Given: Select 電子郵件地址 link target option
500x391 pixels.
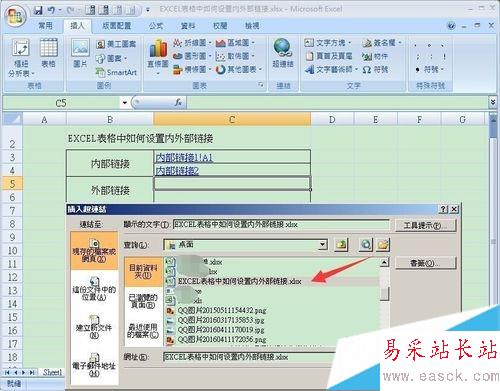Looking at the screenshot, I should pyautogui.click(x=94, y=365).
